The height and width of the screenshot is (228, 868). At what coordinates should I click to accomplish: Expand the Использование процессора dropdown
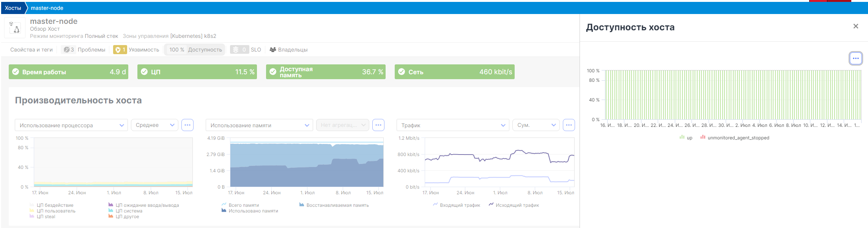coord(71,125)
